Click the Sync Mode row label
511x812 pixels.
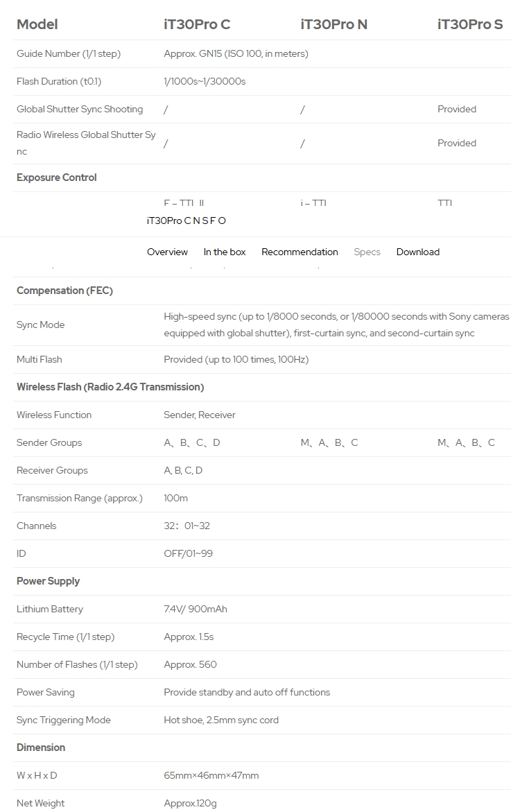click(41, 325)
